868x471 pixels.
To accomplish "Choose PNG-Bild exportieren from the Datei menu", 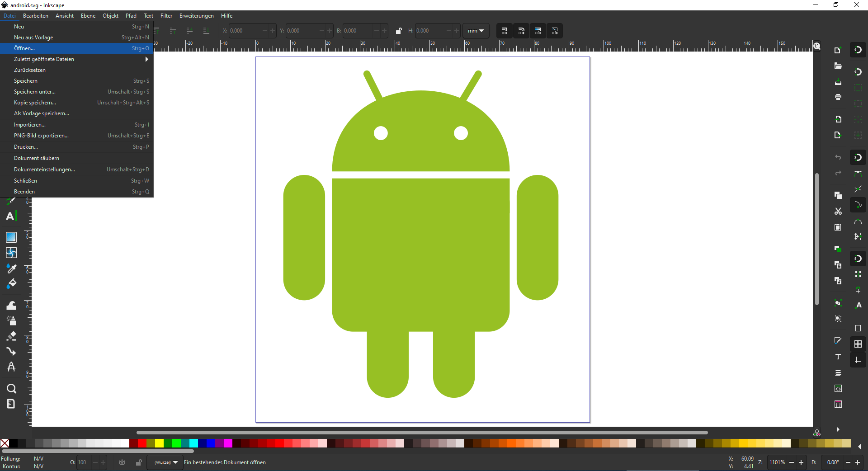I will tap(41, 136).
